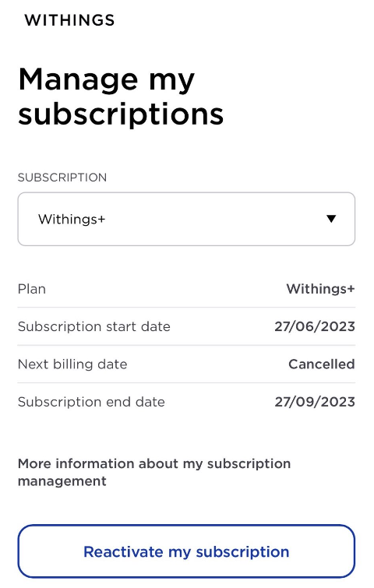Open More information about my subscription management
The image size is (374, 588).
[x=154, y=472]
